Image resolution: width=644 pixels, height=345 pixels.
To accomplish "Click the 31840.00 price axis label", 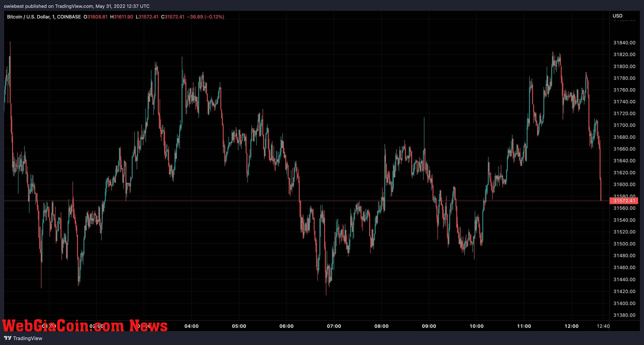I will (x=624, y=43).
